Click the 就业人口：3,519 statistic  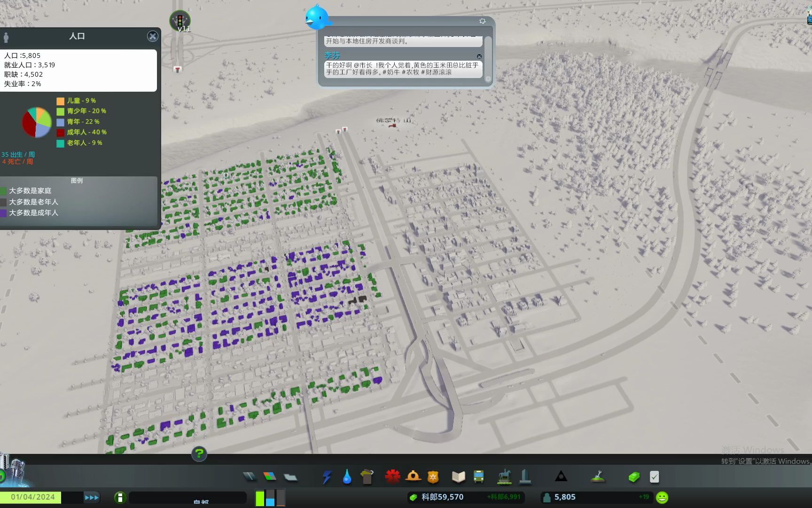30,65
